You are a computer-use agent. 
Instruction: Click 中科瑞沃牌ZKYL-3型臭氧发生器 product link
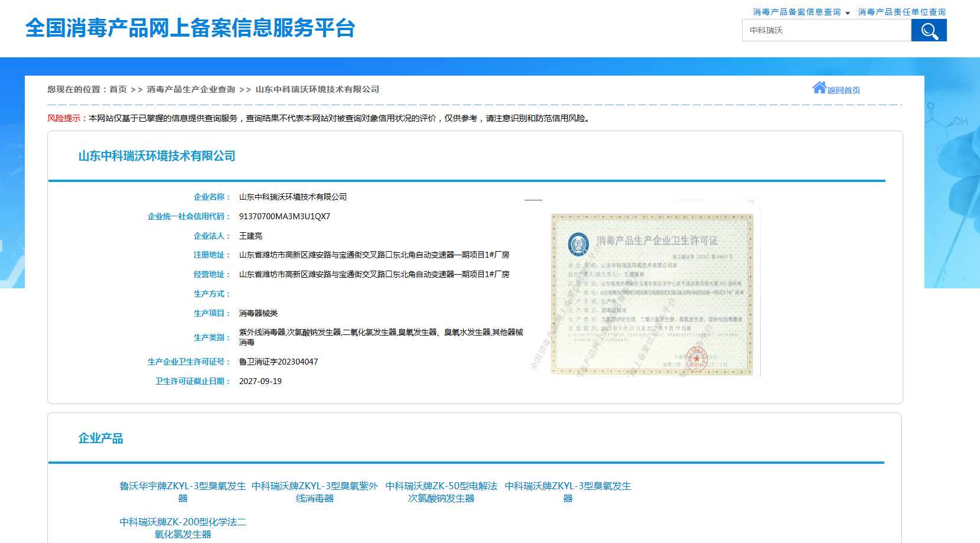coord(568,492)
